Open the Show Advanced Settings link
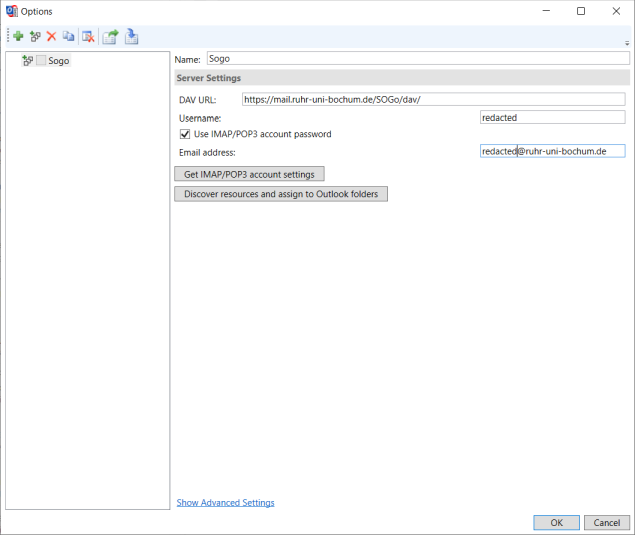The width and height of the screenshot is (635, 535). 225,503
